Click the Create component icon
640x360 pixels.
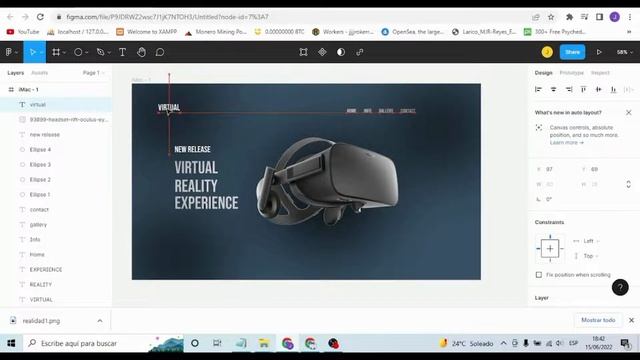click(322, 52)
